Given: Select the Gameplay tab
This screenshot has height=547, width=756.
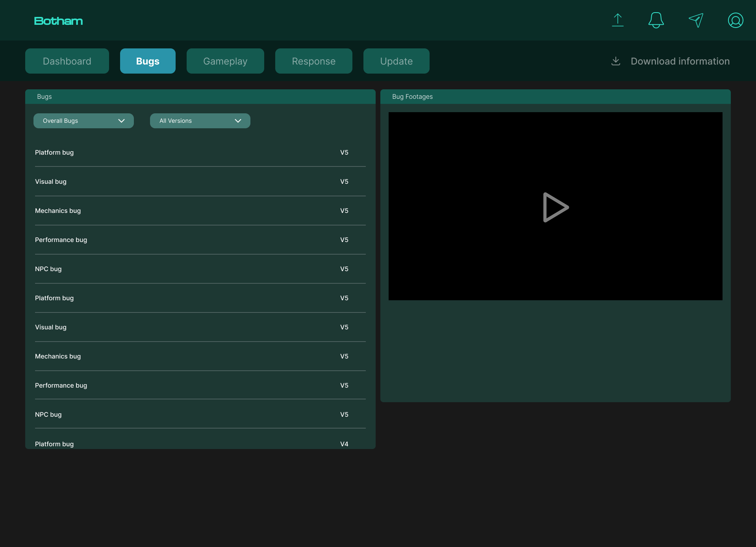Looking at the screenshot, I should (225, 61).
